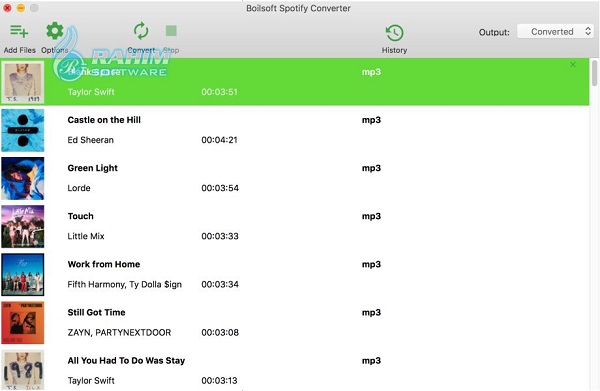Screen dimensions: 600x391
Task: Click the Work from Home album art
Action: coord(23,275)
